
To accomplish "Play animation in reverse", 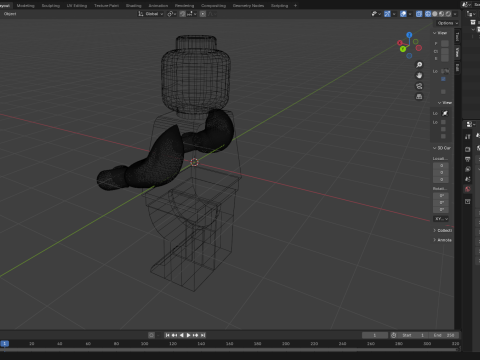I will coord(181,335).
